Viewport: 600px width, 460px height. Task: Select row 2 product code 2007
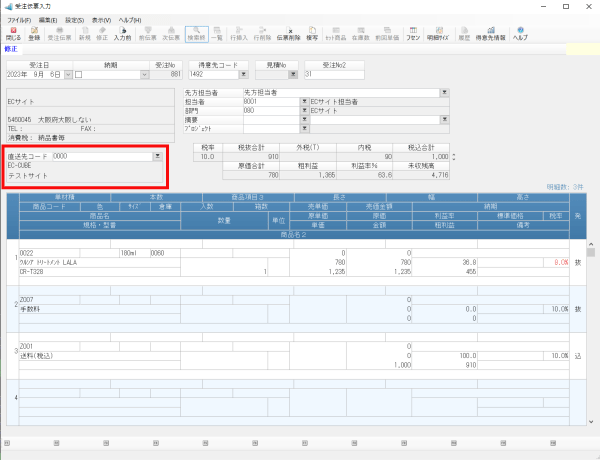49,300
